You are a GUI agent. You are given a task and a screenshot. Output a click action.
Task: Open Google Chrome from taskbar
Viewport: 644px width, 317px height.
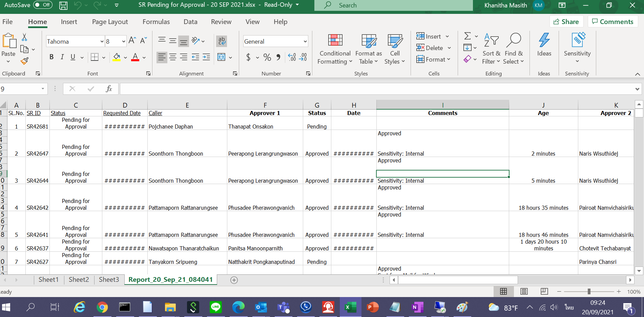click(102, 307)
